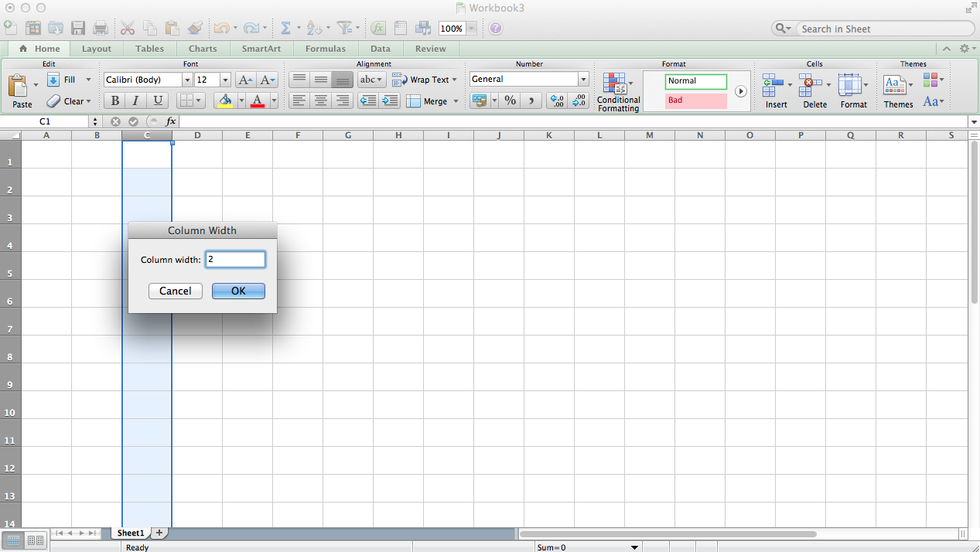
Task: Switch to the Tables ribbon tab
Action: click(149, 49)
